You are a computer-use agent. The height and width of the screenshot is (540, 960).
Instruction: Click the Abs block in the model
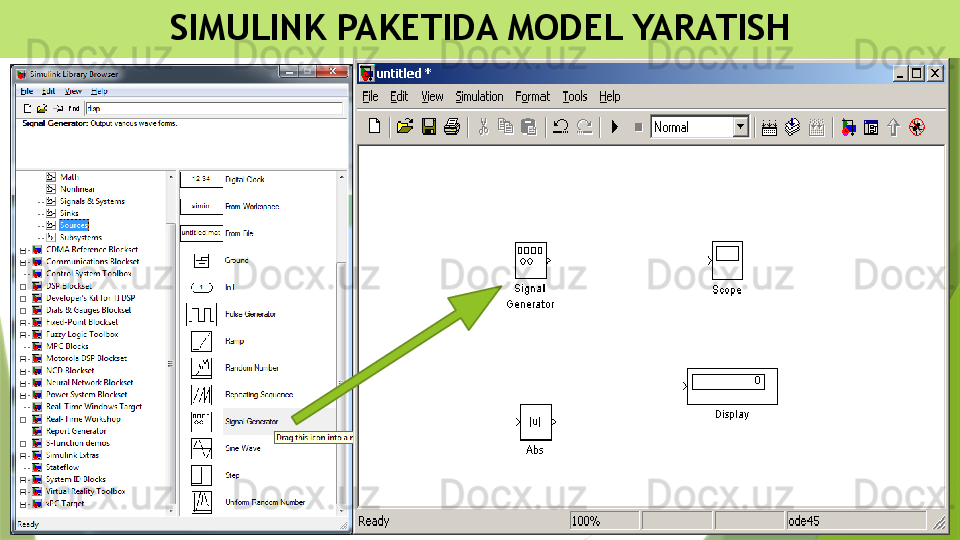(x=535, y=421)
